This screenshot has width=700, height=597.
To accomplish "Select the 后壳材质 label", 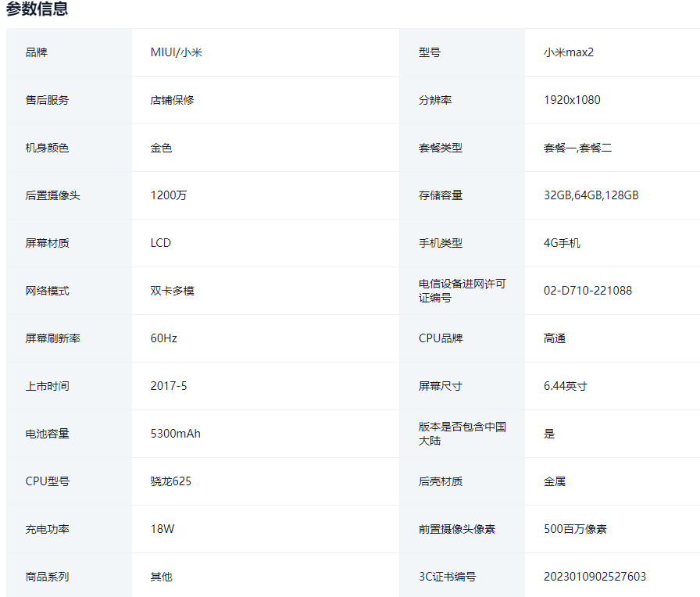I will 440,481.
